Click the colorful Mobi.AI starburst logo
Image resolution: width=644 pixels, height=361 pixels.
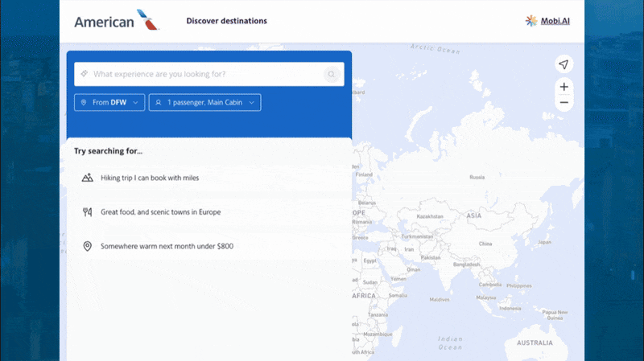pos(532,21)
